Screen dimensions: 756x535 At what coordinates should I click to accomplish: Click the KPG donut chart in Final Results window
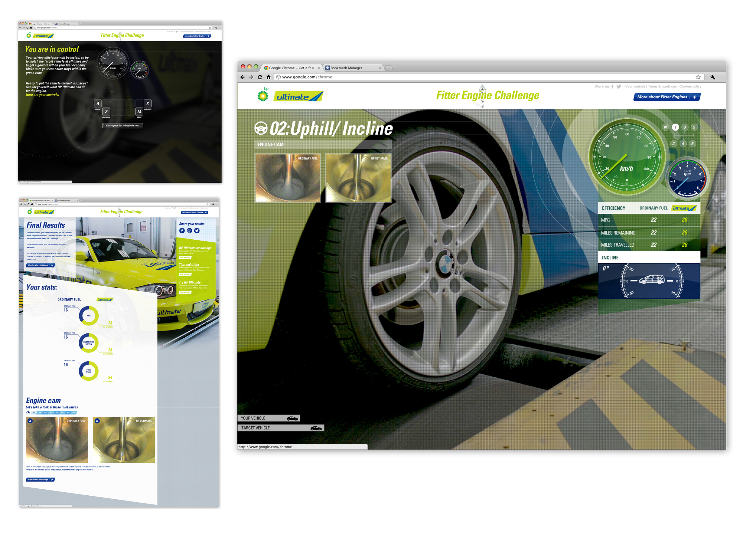pos(89,316)
